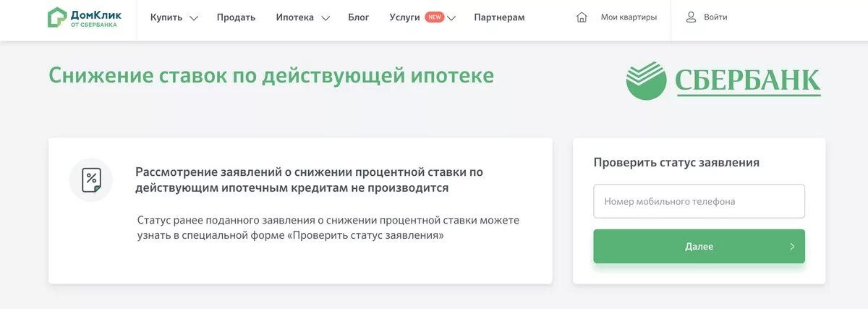Image resolution: width=868 pixels, height=309 pixels.
Task: Focus the Номер мобильного телефона field
Action: (699, 201)
